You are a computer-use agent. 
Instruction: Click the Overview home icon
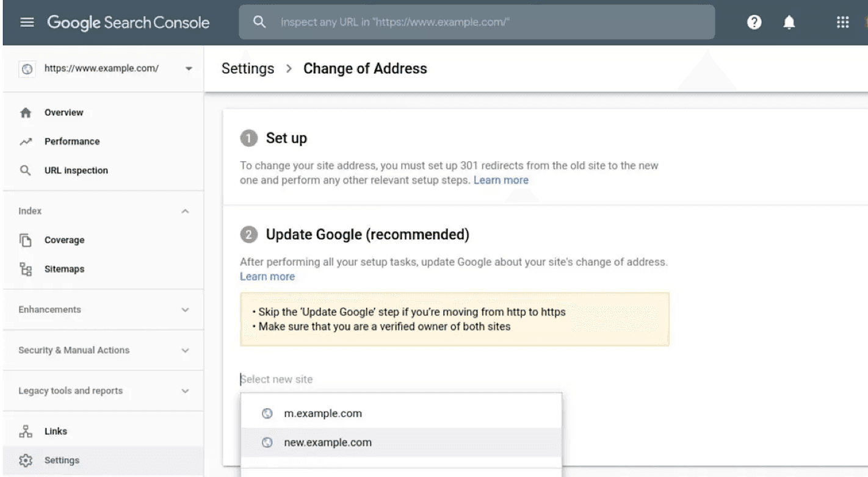[26, 113]
